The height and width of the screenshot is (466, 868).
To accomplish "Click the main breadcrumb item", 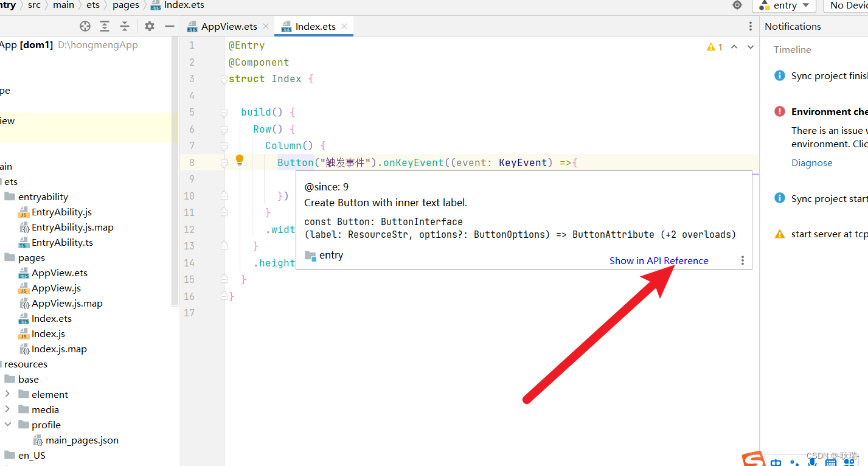I will [63, 5].
